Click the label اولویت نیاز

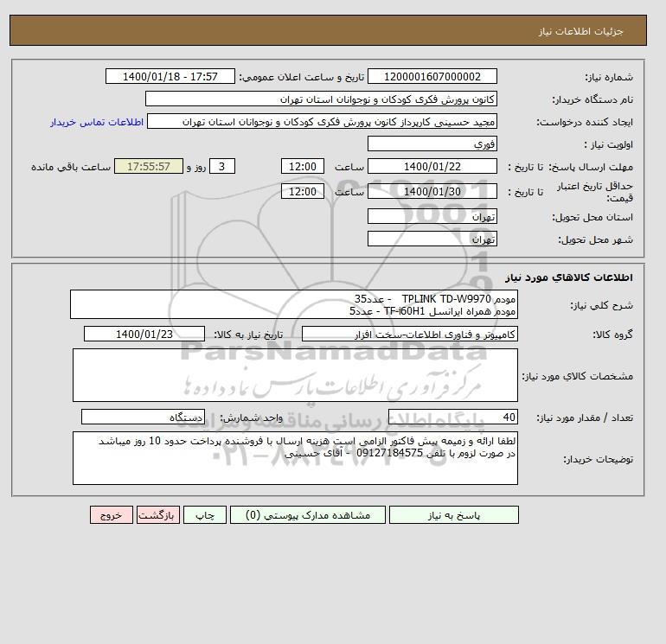click(x=609, y=144)
